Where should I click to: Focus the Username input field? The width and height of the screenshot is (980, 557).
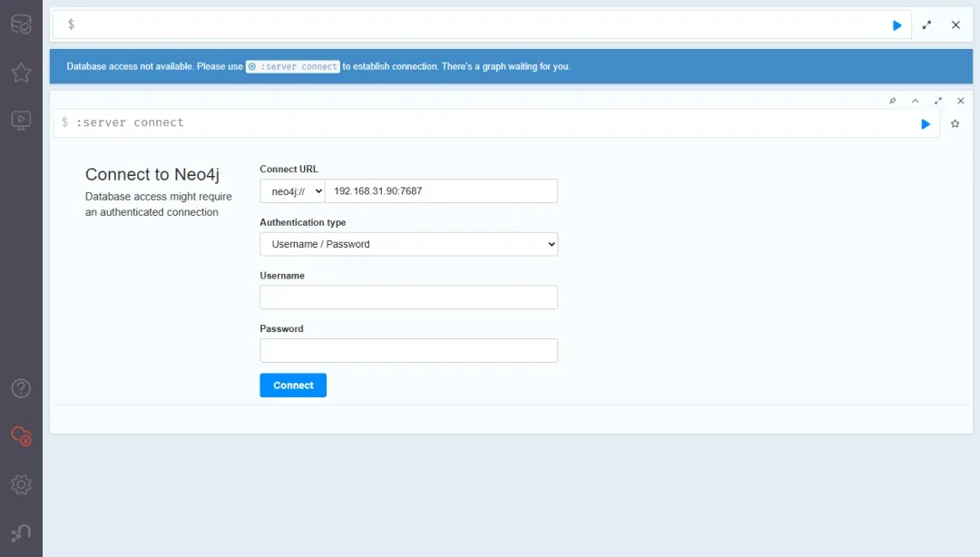tap(408, 298)
